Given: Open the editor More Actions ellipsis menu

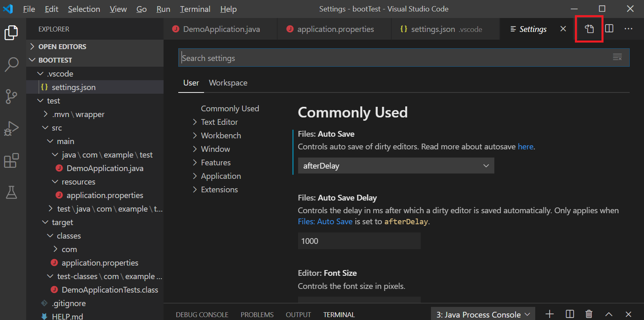Looking at the screenshot, I should coord(628,29).
